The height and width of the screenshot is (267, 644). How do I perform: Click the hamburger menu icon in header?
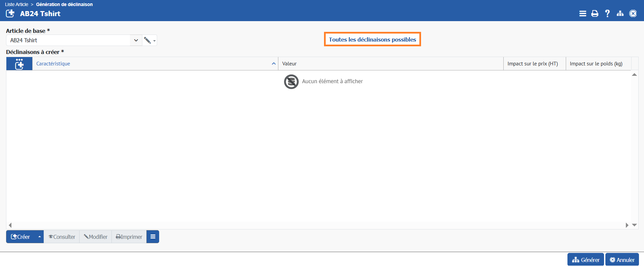[583, 13]
